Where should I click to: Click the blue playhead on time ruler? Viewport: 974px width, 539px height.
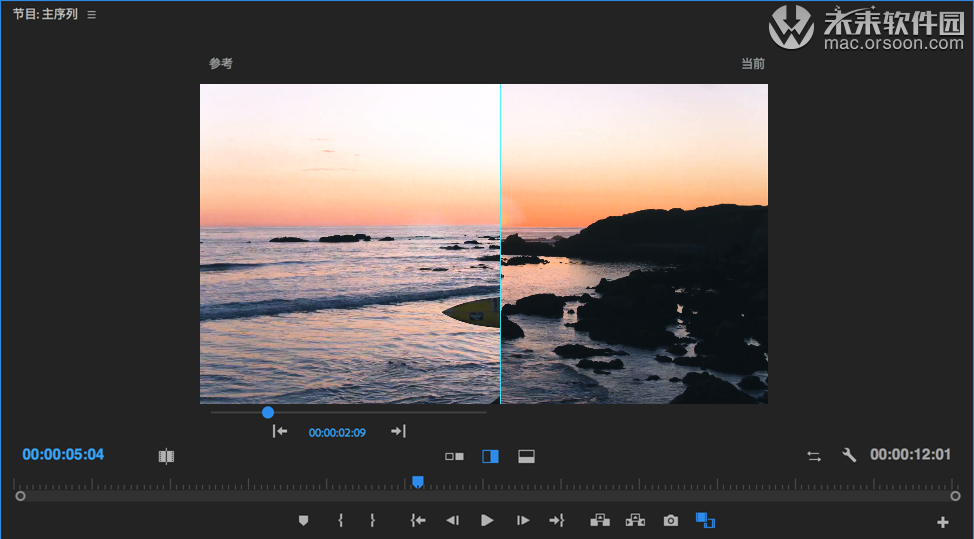click(418, 482)
